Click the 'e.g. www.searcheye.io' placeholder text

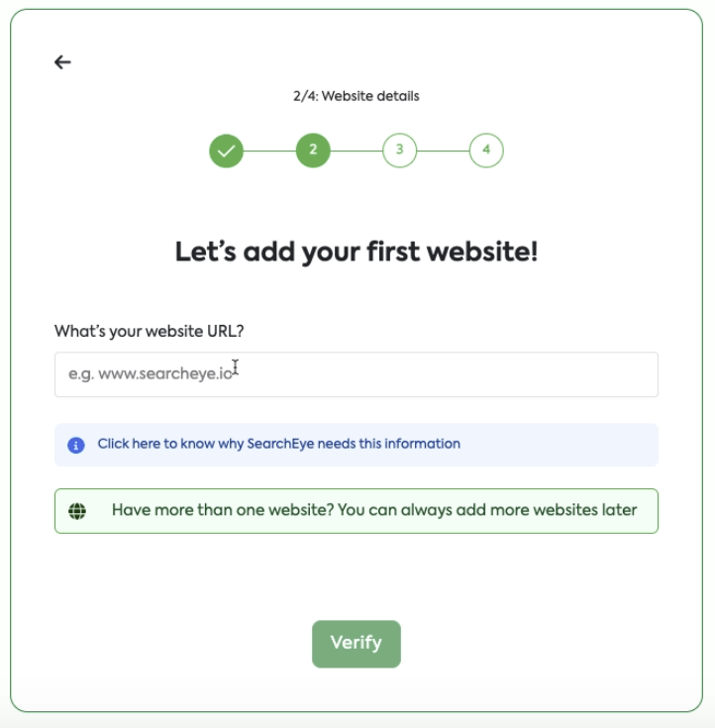[x=151, y=374]
